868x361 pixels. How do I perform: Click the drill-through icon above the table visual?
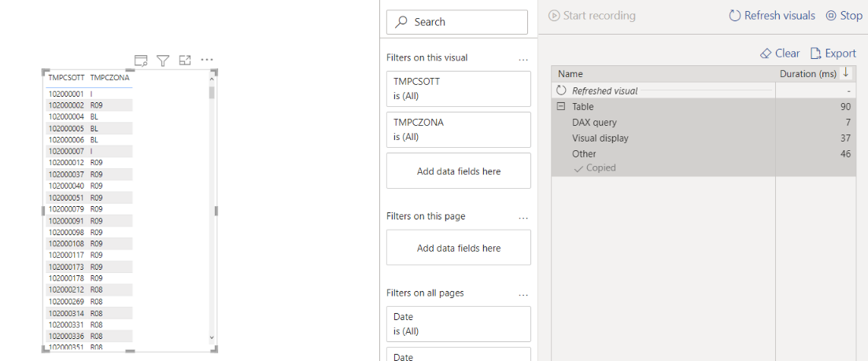pos(141,61)
